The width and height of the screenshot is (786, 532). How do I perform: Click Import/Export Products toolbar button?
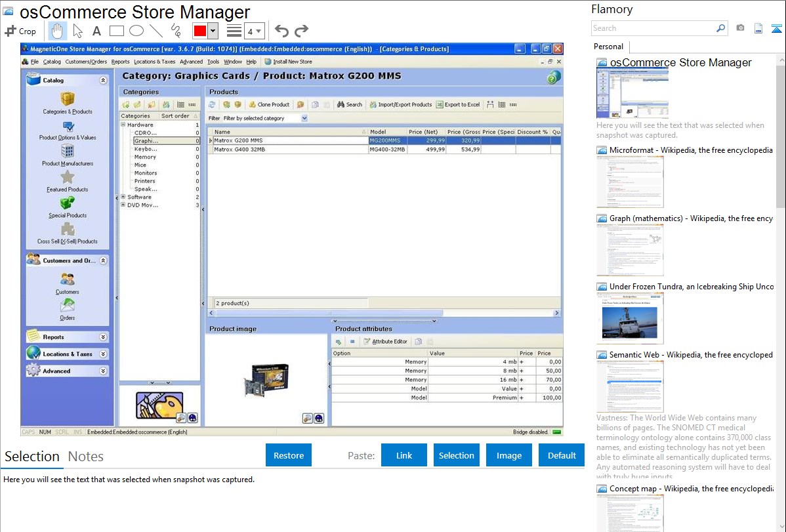(400, 105)
